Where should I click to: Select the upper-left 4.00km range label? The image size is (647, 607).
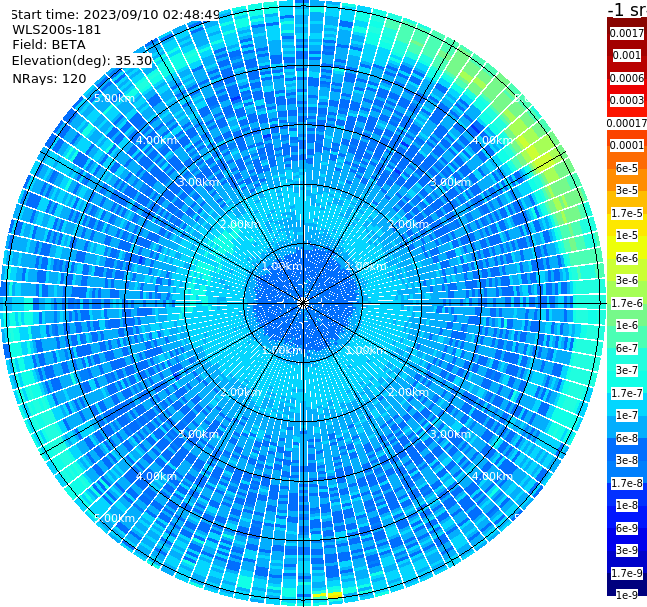coord(156,140)
